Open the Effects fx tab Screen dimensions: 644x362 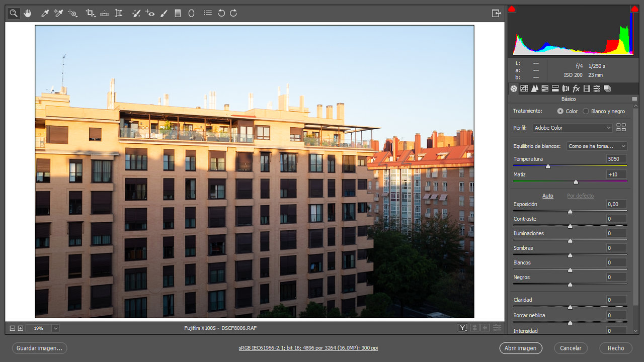(x=576, y=88)
